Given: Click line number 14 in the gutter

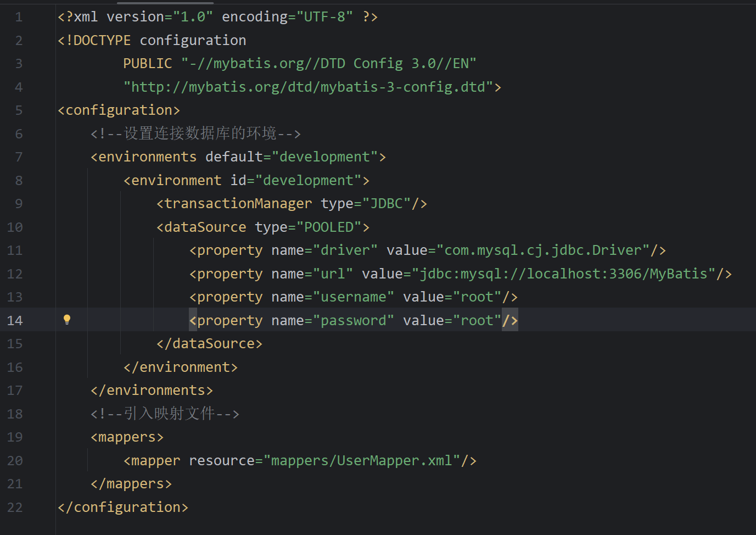Looking at the screenshot, I should (x=15, y=321).
